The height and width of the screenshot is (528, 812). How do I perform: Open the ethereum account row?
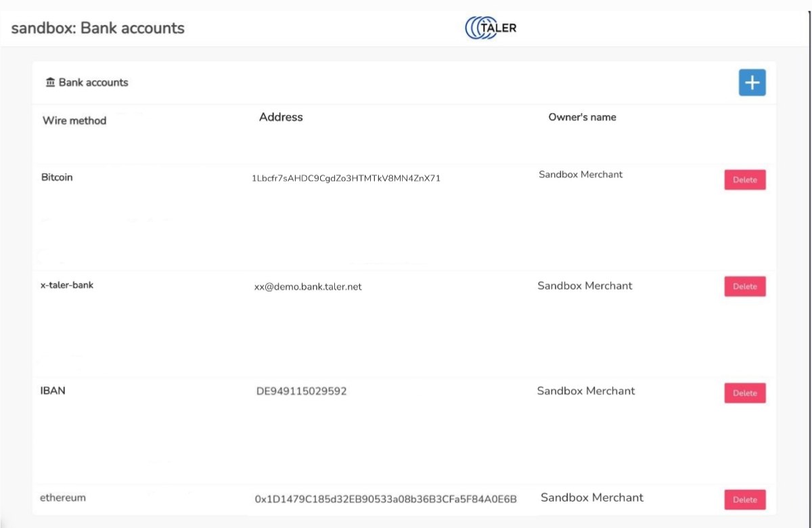[x=63, y=498]
